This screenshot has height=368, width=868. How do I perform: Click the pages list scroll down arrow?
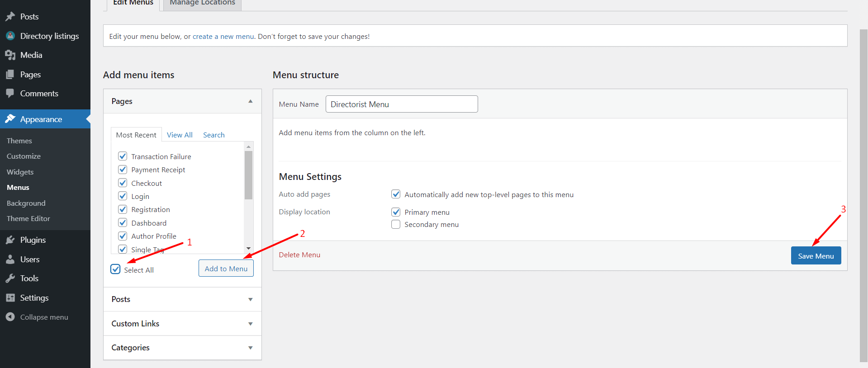click(248, 248)
